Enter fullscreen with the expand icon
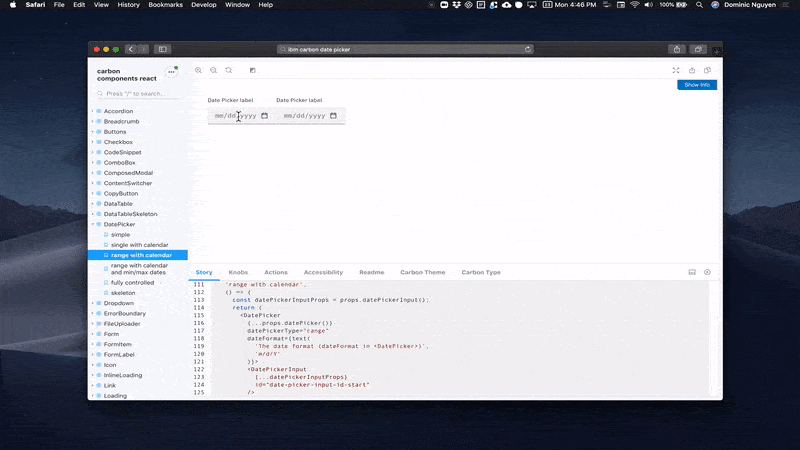800x450 pixels. click(x=676, y=70)
